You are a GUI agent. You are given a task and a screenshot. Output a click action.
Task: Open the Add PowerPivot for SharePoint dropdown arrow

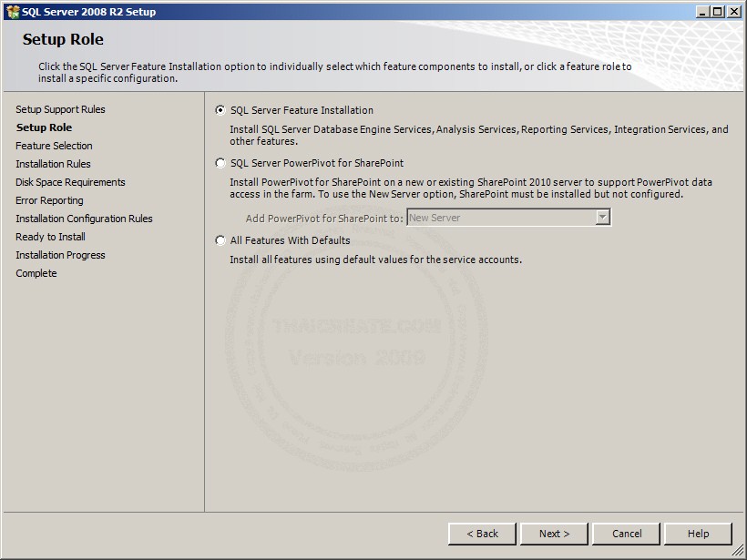click(603, 218)
